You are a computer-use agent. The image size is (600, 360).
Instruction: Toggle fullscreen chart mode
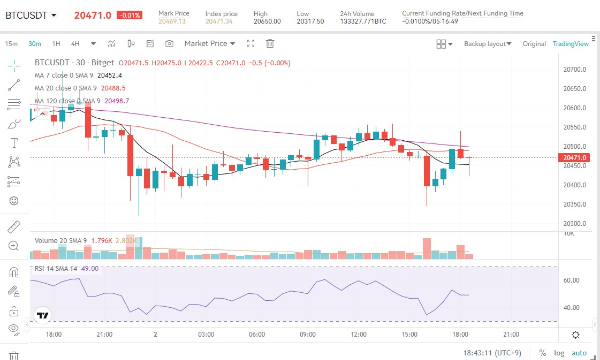tap(250, 44)
